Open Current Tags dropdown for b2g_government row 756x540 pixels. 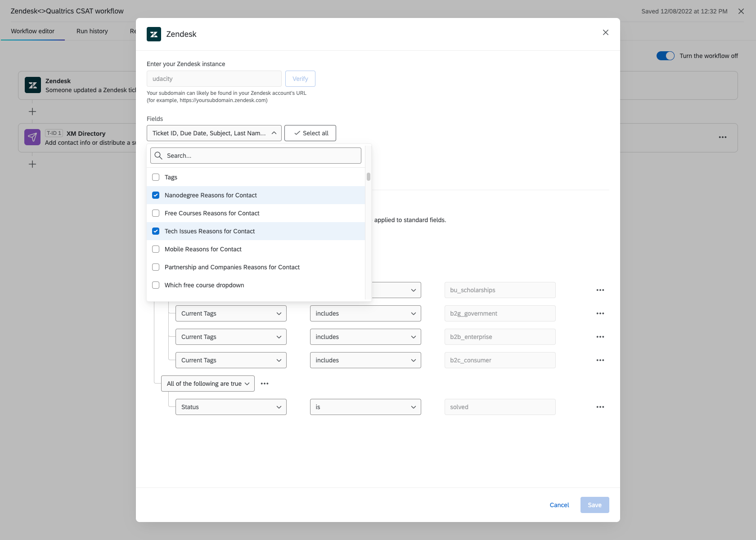[x=231, y=313]
